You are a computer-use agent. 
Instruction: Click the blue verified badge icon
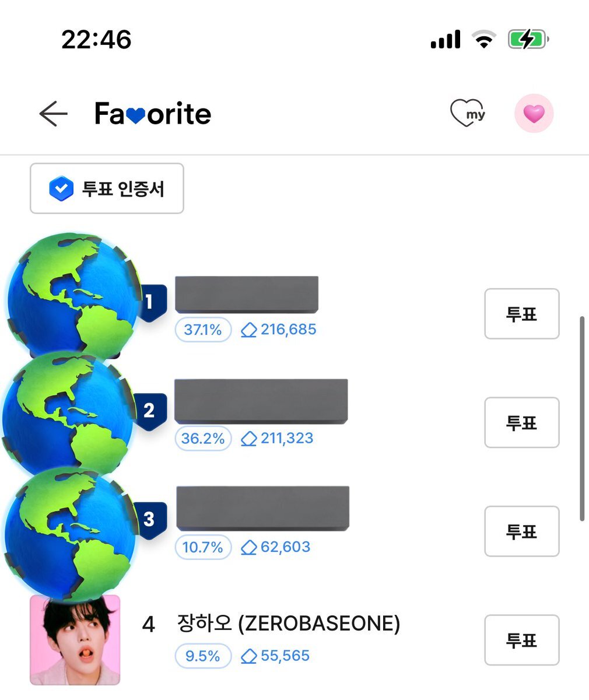click(61, 189)
